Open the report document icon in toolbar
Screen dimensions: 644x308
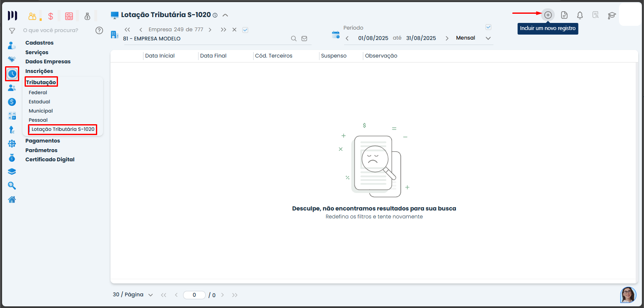click(564, 15)
